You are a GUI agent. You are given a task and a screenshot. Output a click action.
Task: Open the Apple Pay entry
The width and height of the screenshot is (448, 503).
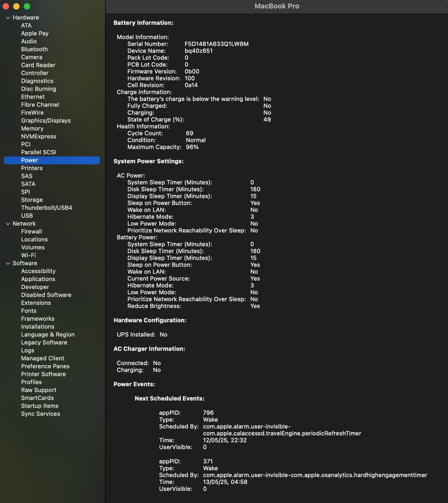35,33
